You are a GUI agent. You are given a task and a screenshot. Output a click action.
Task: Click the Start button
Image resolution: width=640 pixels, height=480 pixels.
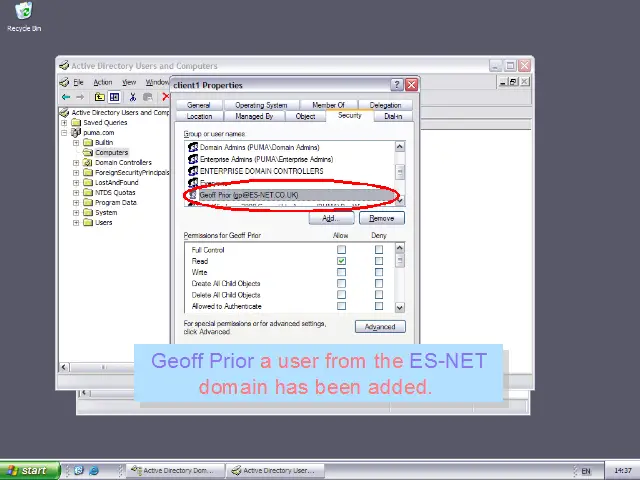tap(29, 471)
